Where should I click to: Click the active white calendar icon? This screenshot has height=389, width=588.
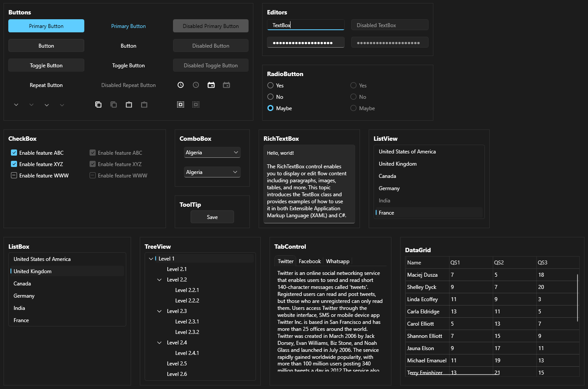[x=211, y=85]
